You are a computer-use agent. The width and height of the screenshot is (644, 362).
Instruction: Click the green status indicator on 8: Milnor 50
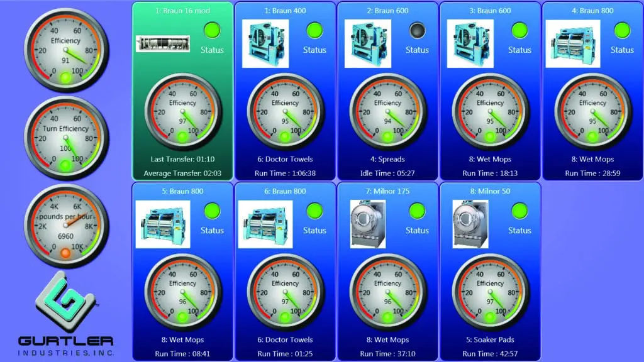pos(519,211)
